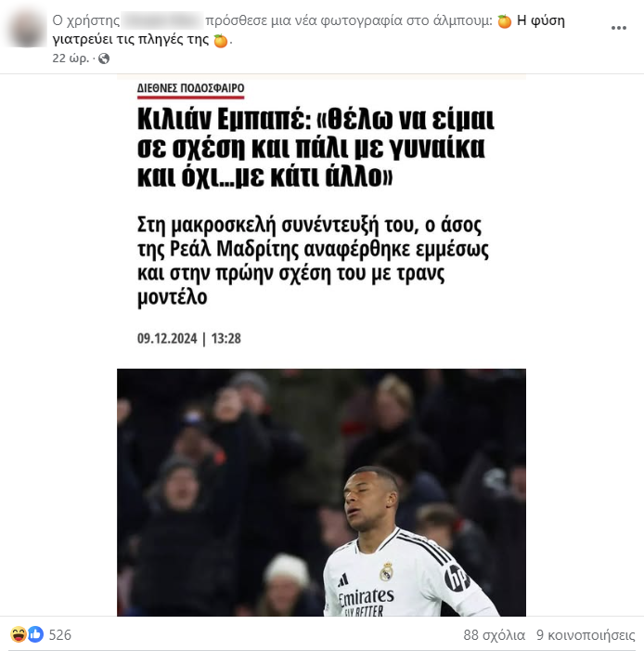Click the first orange emoji before album title
The height and width of the screenshot is (651, 644).
[504, 20]
